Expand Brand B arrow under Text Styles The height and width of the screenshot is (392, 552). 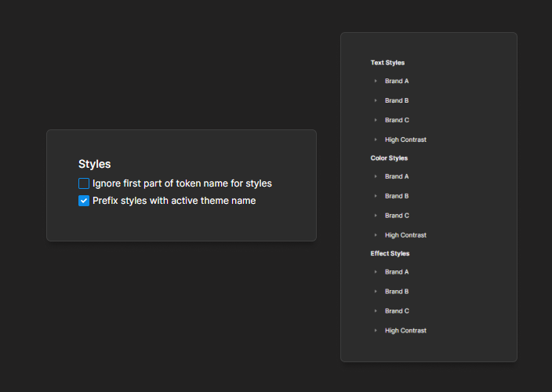[376, 100]
